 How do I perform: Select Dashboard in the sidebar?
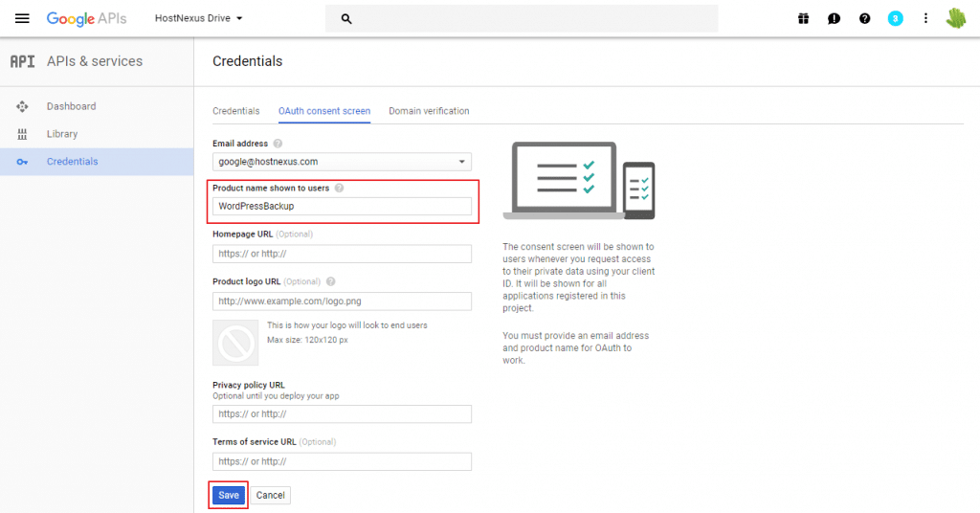pos(71,106)
